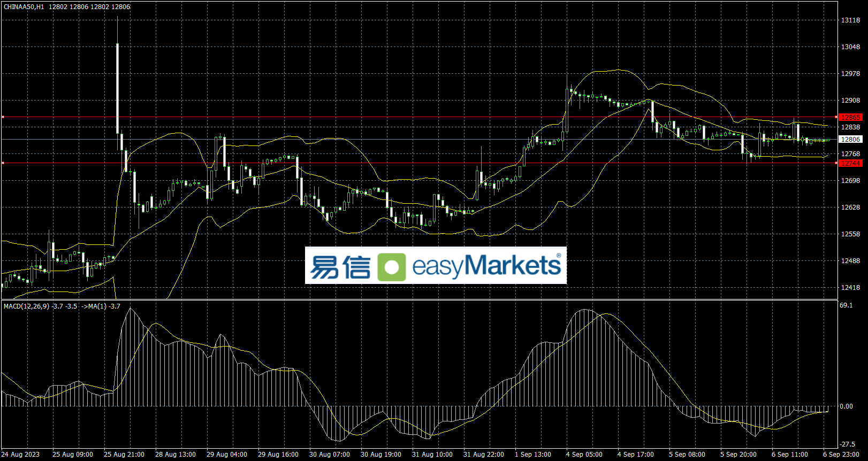Select the lower red horizontal line across the chart
The image size is (868, 461).
point(420,163)
